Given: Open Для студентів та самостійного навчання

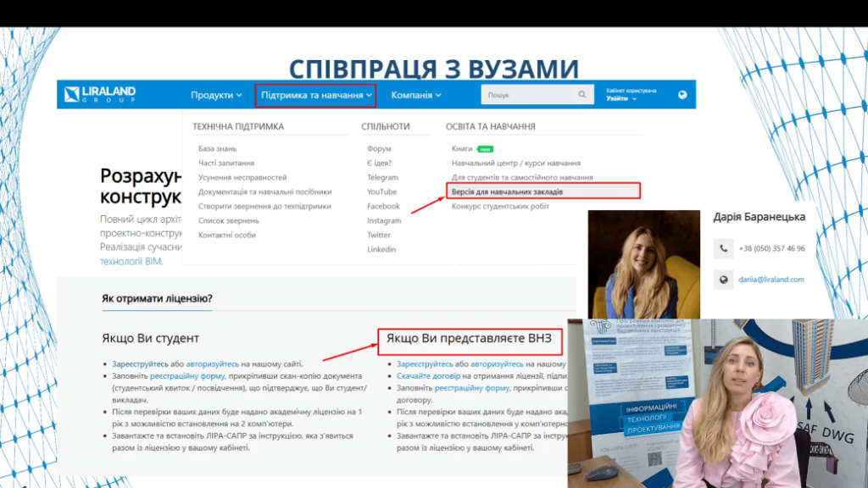Looking at the screenshot, I should click(x=522, y=178).
